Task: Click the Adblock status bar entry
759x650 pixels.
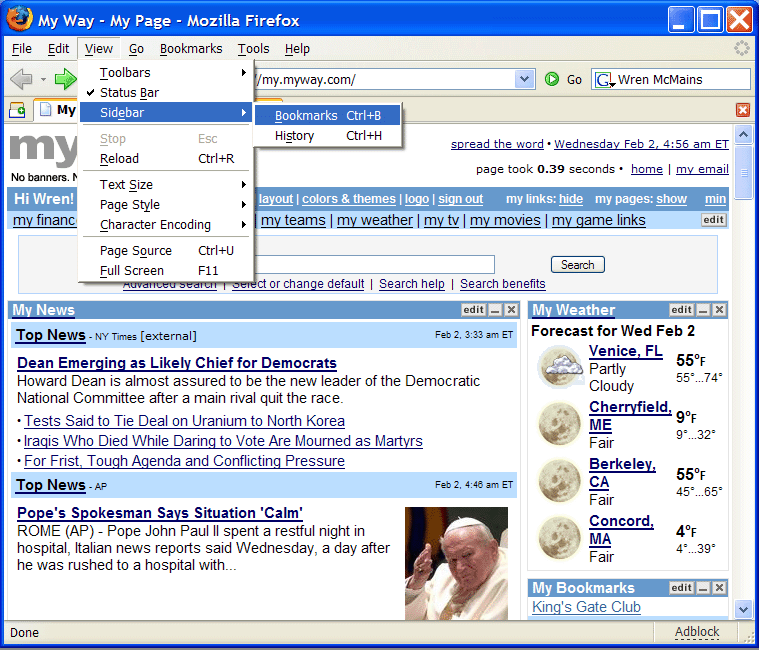Action: click(x=697, y=632)
